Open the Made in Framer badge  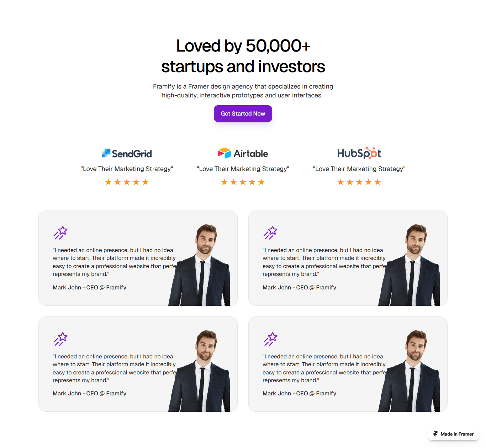click(x=454, y=434)
